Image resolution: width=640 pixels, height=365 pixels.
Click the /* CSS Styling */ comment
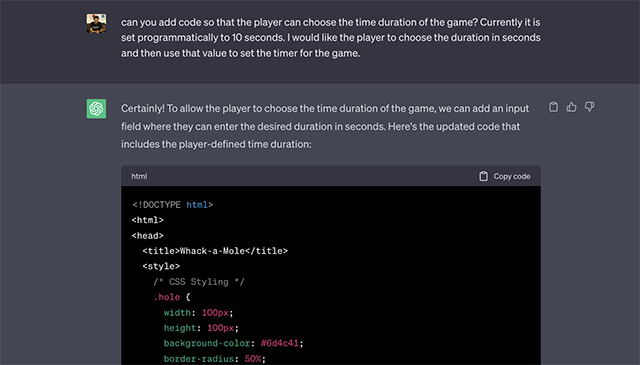click(199, 282)
